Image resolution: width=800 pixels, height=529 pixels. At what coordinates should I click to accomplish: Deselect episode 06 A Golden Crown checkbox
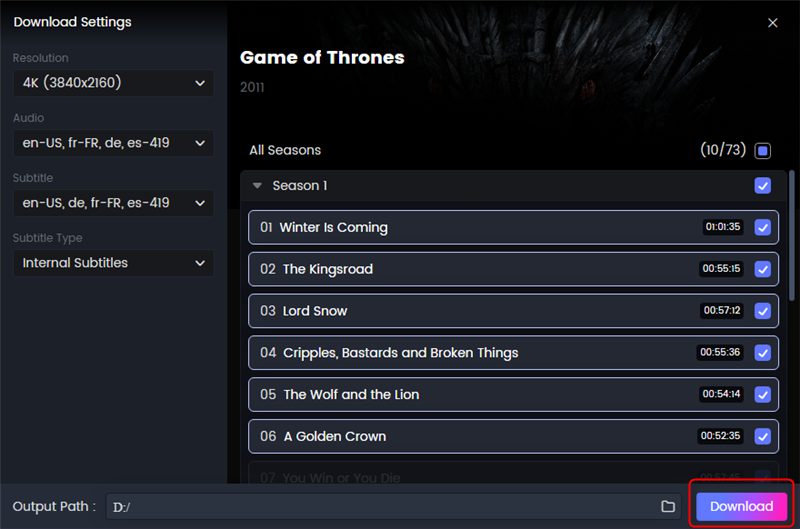[x=763, y=436]
